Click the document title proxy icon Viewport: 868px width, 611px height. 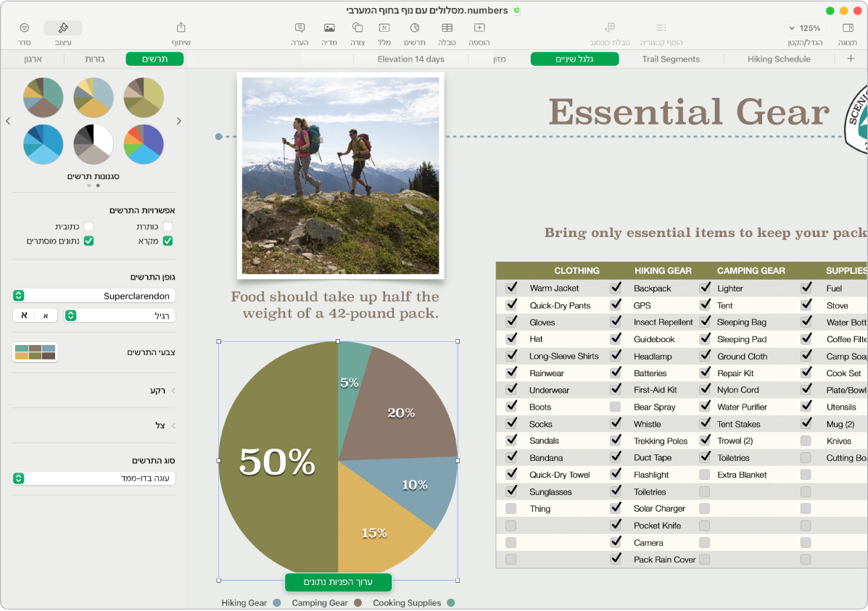pyautogui.click(x=516, y=11)
